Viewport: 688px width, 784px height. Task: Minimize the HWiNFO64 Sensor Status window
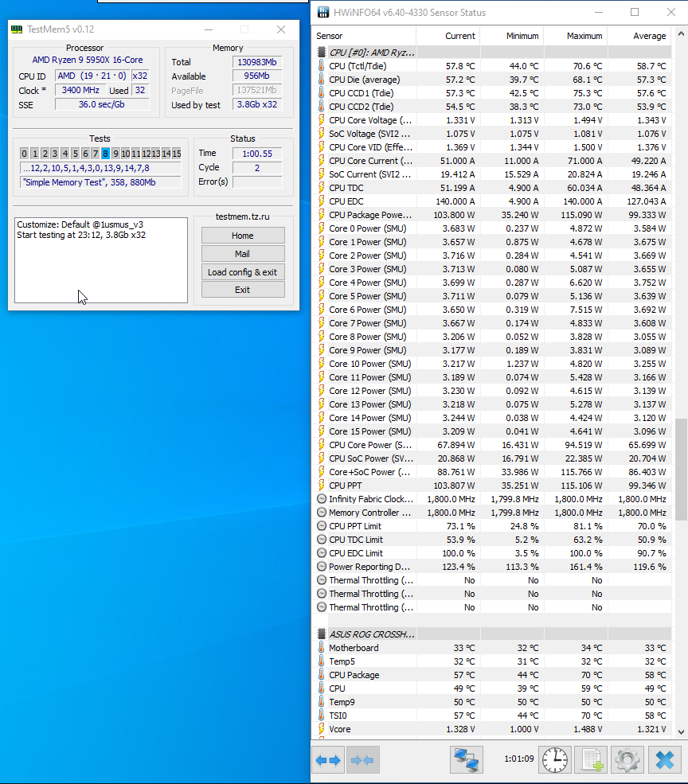(599, 12)
